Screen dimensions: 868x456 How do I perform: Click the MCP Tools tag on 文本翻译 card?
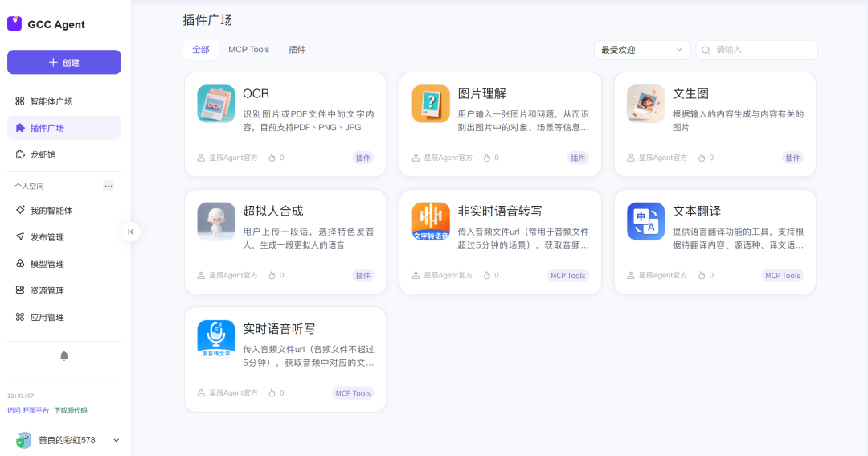click(782, 275)
